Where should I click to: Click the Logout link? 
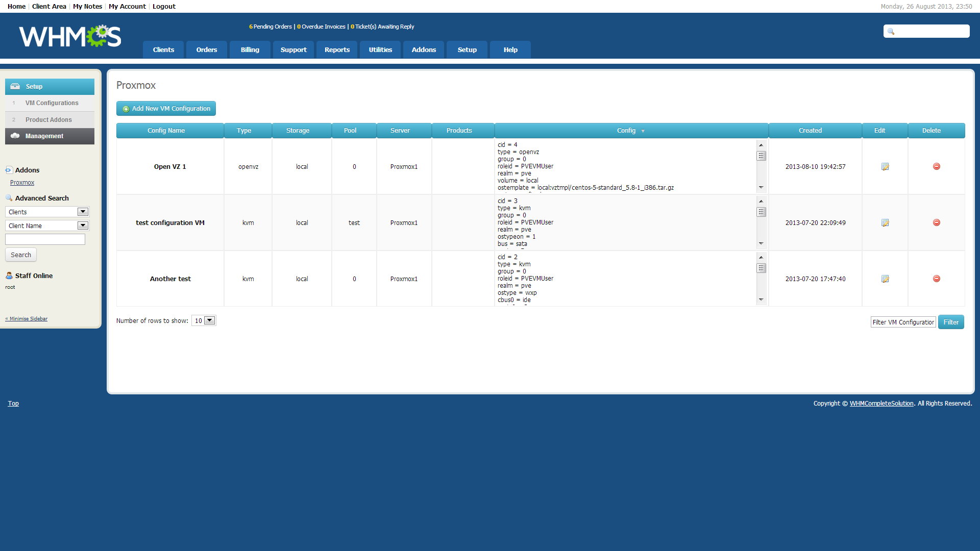pyautogui.click(x=164, y=6)
